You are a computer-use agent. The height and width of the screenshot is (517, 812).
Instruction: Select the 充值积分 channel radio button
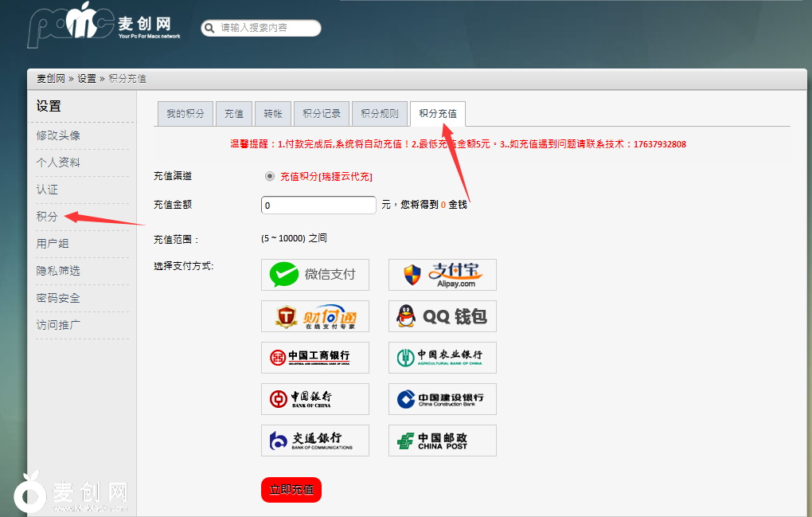[270, 176]
